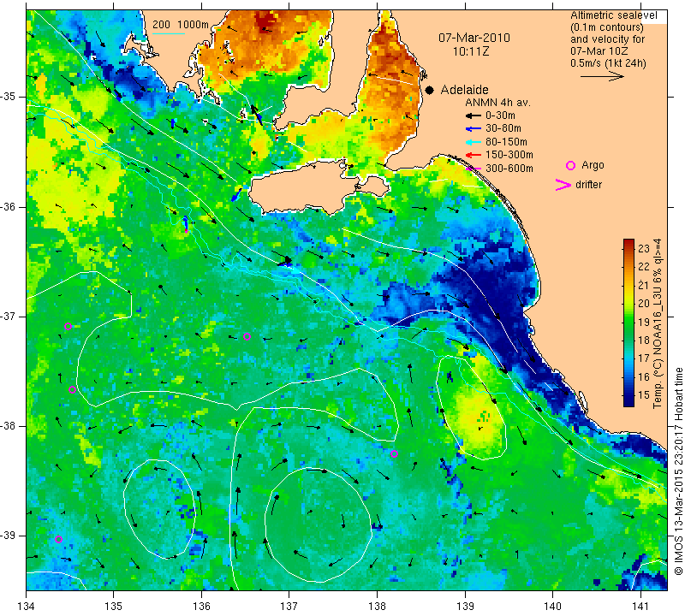685x616 pixels.
Task: Click the 10:11Z time text
Action: (470, 51)
